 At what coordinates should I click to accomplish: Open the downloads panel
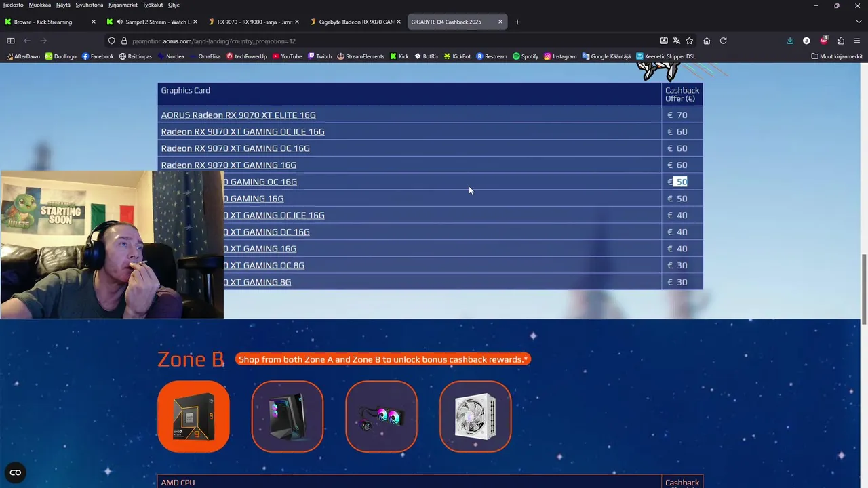(x=790, y=41)
